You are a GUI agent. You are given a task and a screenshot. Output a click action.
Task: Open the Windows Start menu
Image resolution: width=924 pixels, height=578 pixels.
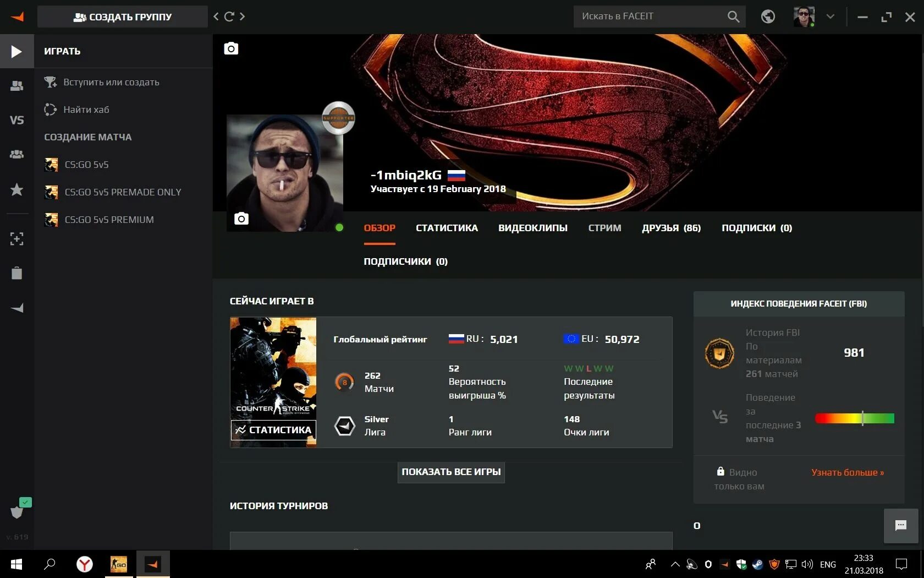coord(16,564)
